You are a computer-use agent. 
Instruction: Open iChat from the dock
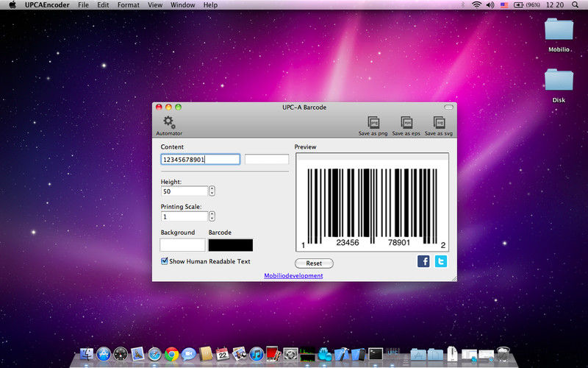tap(189, 354)
